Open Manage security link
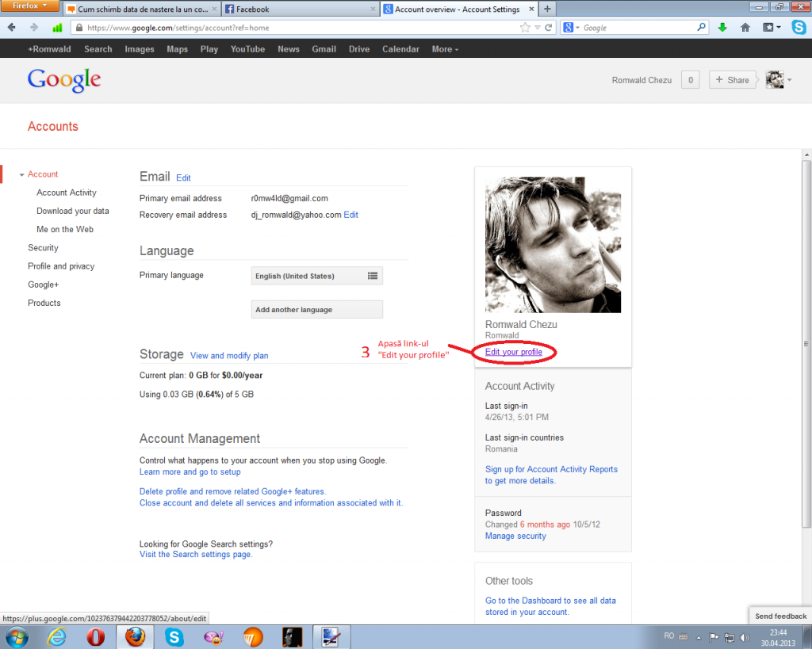Screen dimensions: 812x649 pos(515,536)
